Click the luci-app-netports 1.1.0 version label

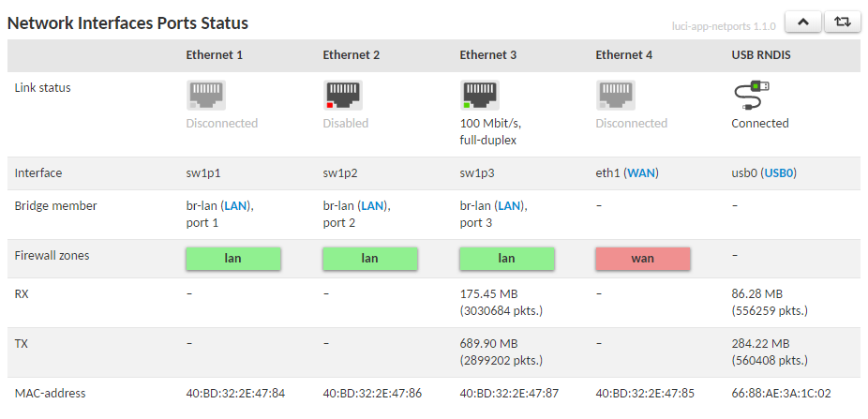point(724,26)
